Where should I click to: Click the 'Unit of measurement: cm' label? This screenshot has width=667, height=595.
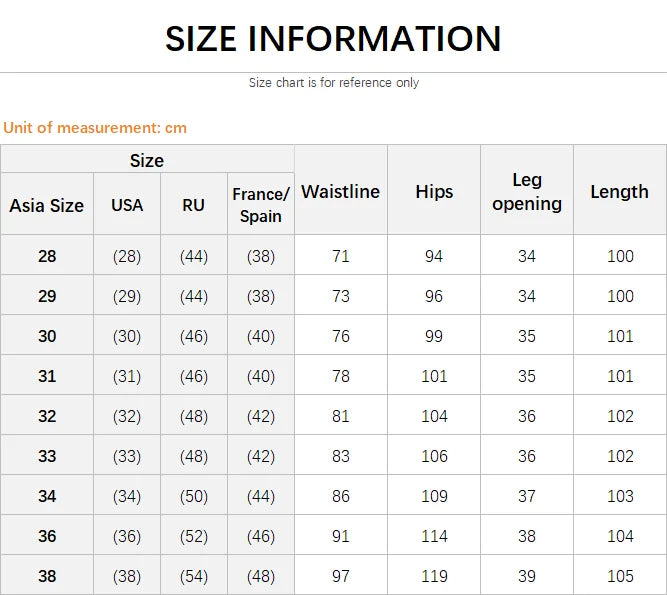(x=95, y=127)
